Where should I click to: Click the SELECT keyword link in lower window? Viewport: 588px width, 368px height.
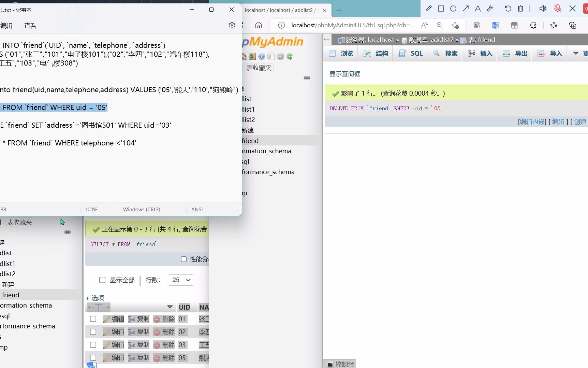pyautogui.click(x=99, y=244)
